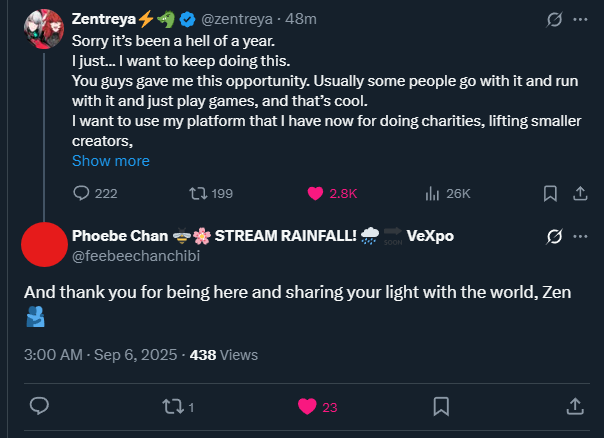The width and height of the screenshot is (604, 438).
Task: Reply to Phoebe Chan's post
Action: [41, 405]
